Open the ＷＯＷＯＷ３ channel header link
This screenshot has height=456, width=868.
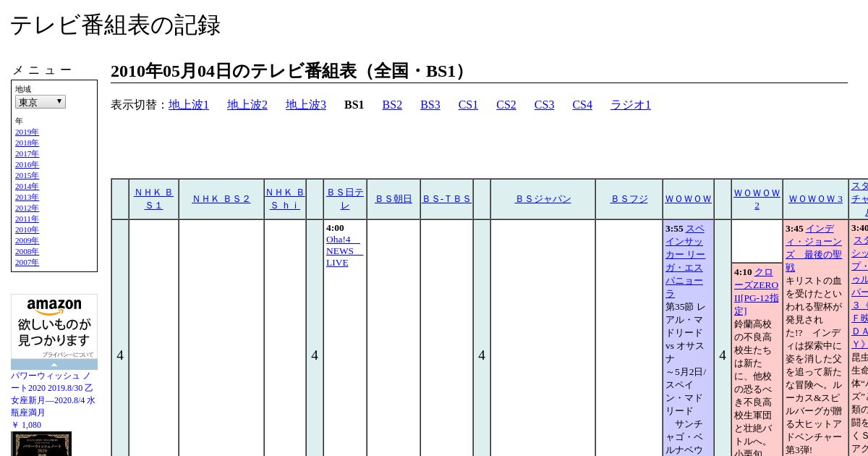(816, 199)
